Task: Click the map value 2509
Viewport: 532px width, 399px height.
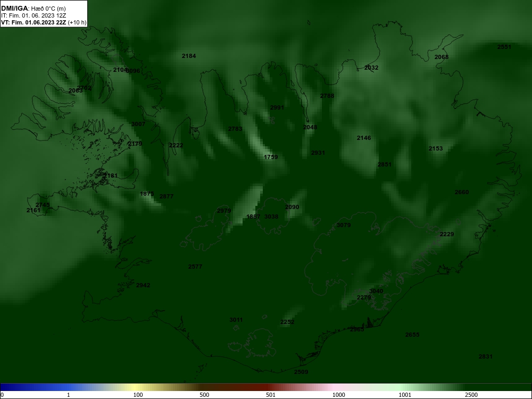Action: (x=301, y=372)
